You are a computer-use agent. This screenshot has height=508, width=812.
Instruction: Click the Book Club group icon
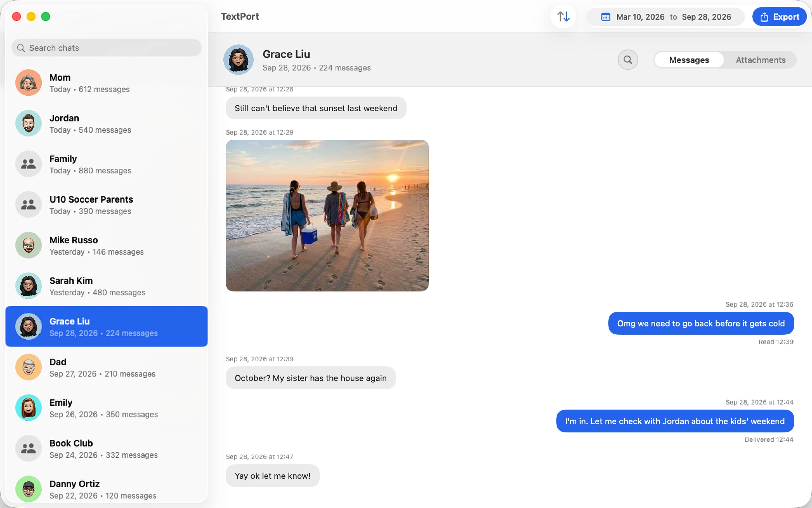tap(29, 449)
